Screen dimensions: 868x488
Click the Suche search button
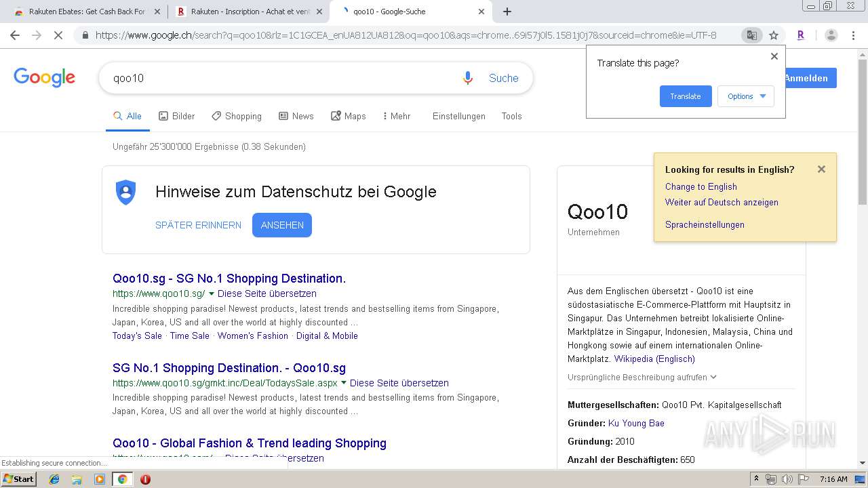coord(504,78)
